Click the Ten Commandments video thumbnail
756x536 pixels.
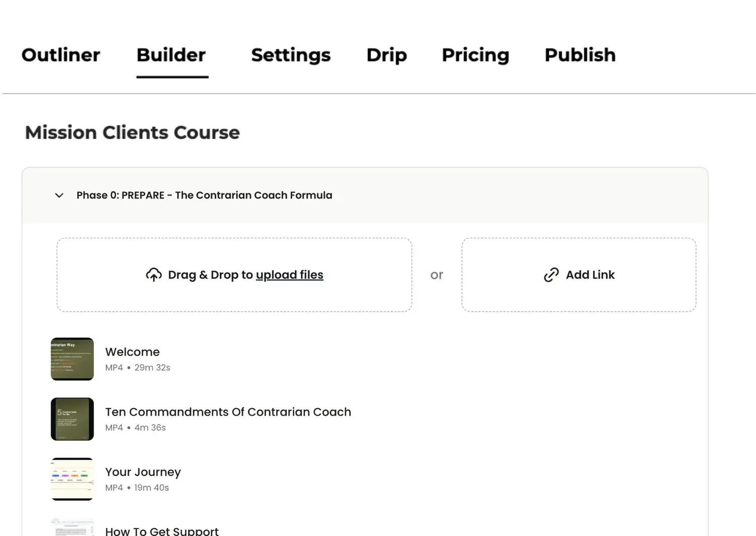[72, 419]
